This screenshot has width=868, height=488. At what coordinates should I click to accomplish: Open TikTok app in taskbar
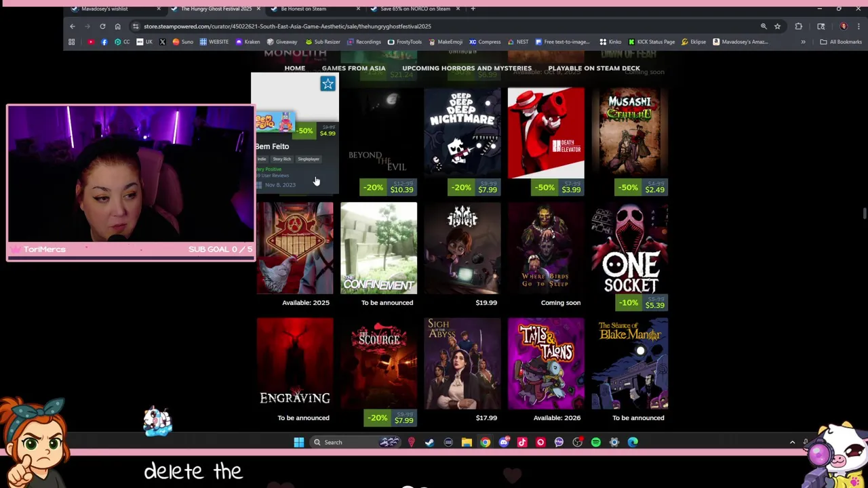point(521,443)
